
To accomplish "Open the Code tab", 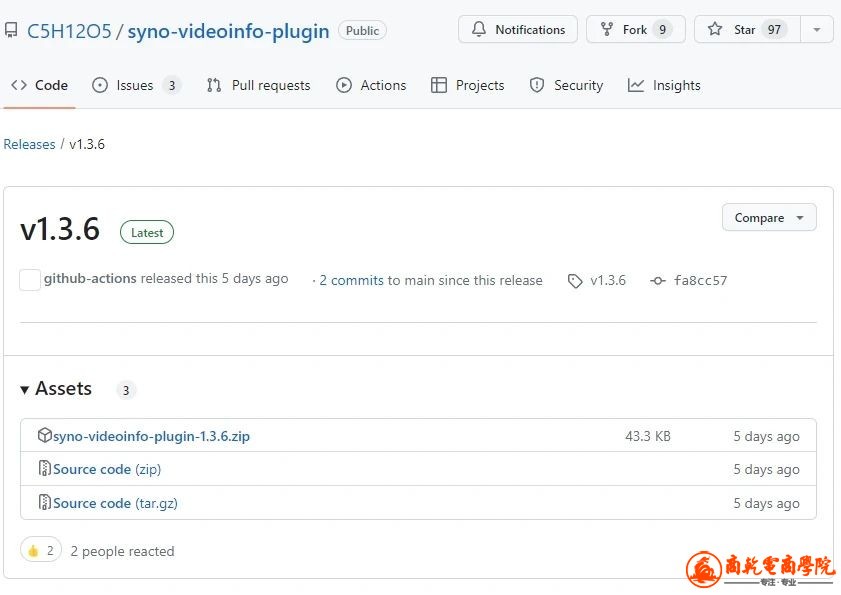I will pyautogui.click(x=40, y=85).
